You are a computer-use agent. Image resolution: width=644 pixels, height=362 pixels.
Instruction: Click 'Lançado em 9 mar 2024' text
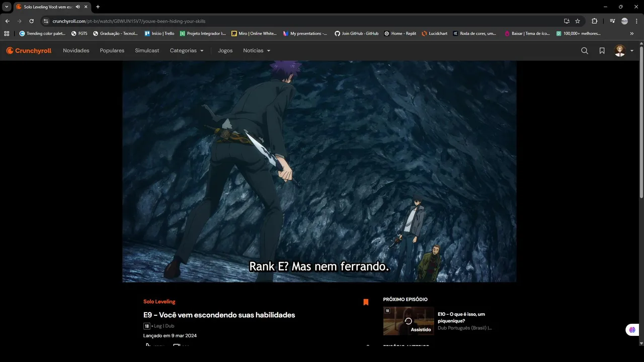coord(170,335)
